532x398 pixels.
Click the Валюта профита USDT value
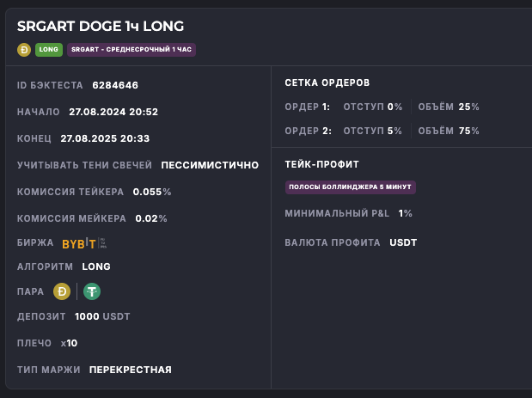click(403, 242)
